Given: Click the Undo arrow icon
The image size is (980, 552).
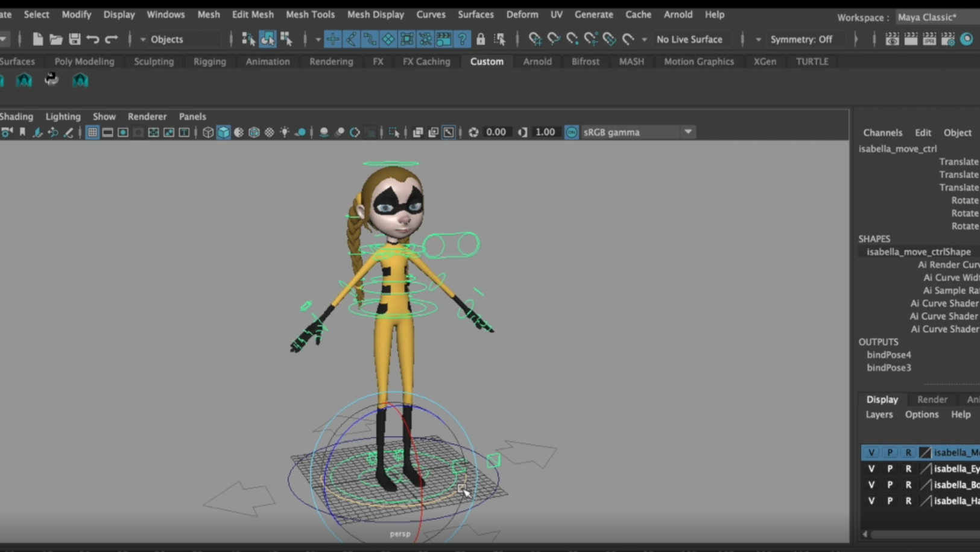Looking at the screenshot, I should 93,39.
